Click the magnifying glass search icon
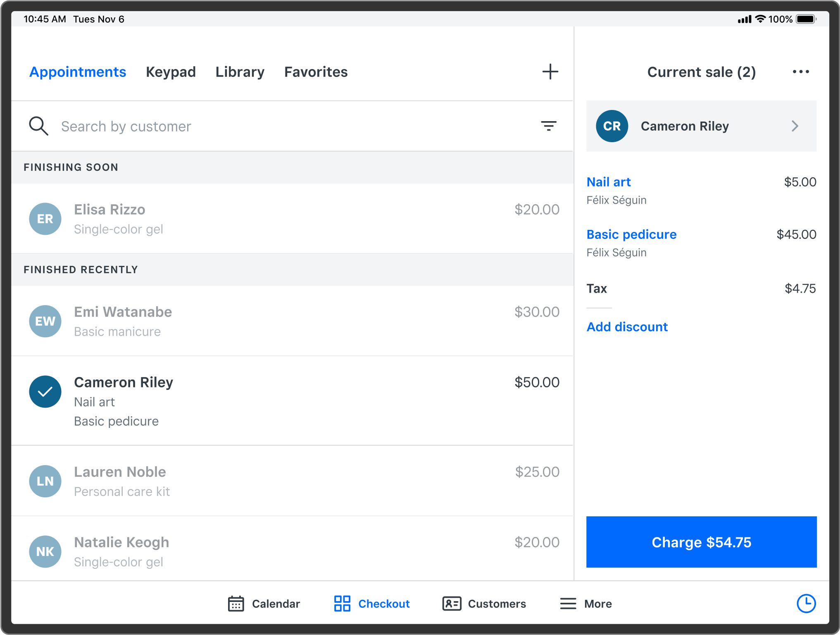The width and height of the screenshot is (840, 635). pyautogui.click(x=38, y=126)
